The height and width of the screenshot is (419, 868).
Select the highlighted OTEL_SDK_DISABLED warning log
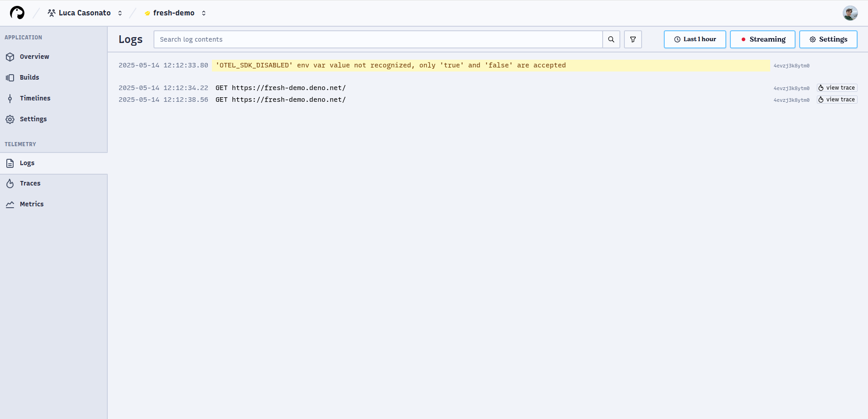390,65
